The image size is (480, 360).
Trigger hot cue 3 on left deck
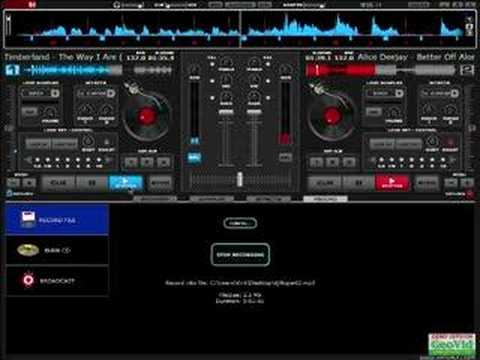pos(164,162)
